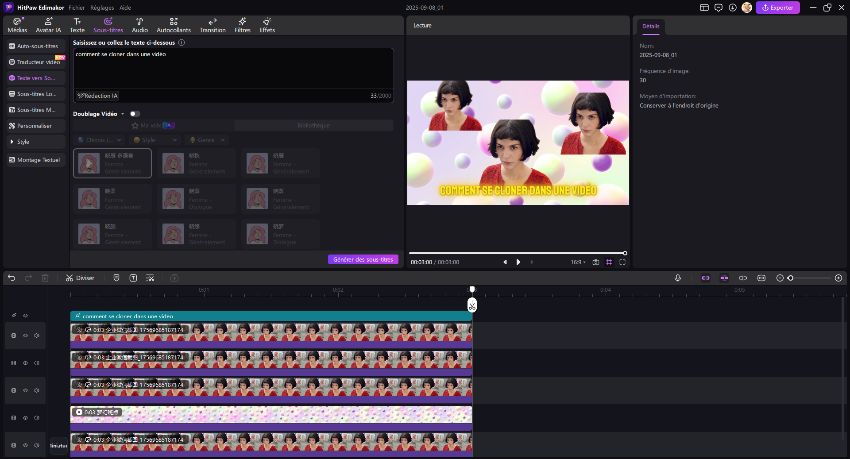Click the Exporter button

[x=778, y=7]
